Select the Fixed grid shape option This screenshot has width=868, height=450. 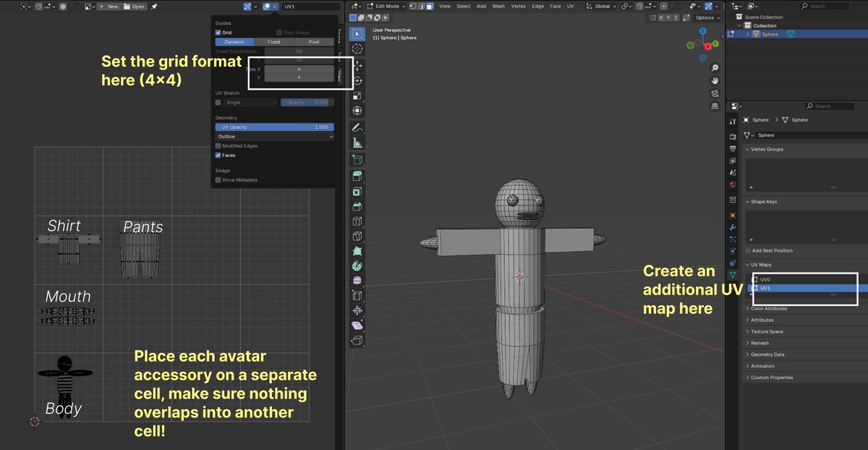point(273,42)
